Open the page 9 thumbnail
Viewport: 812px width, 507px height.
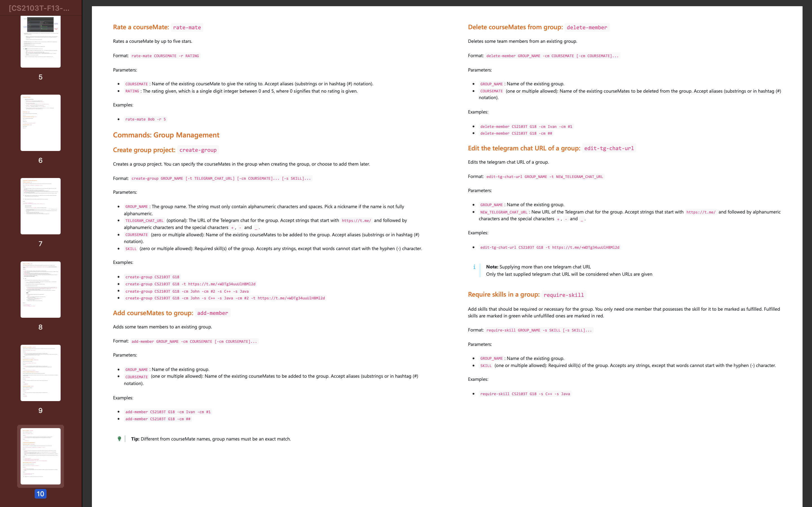tap(40, 373)
